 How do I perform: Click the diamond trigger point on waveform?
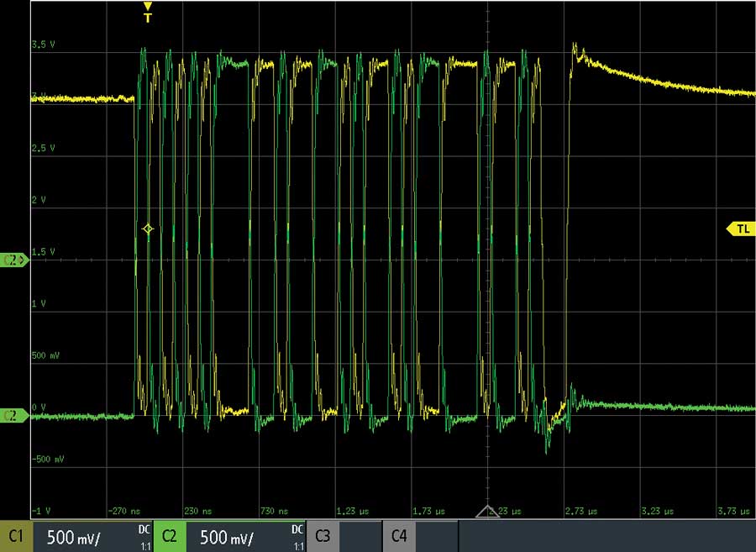point(148,229)
